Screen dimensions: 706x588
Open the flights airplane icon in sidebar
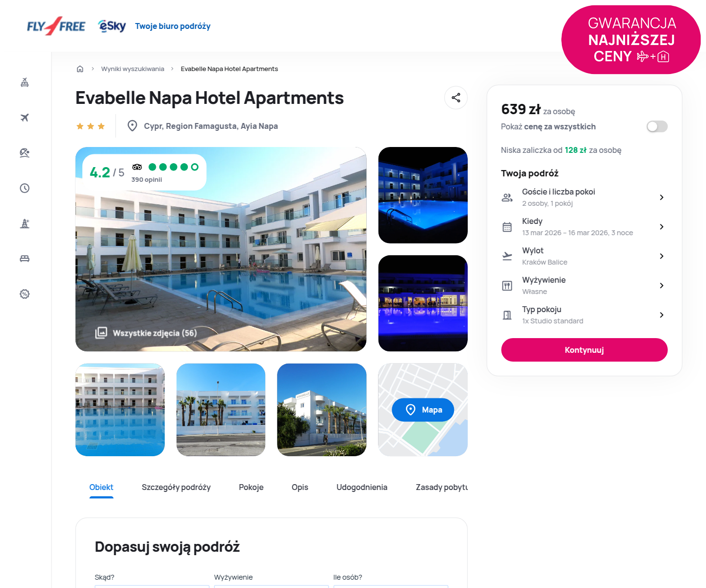pos(25,118)
